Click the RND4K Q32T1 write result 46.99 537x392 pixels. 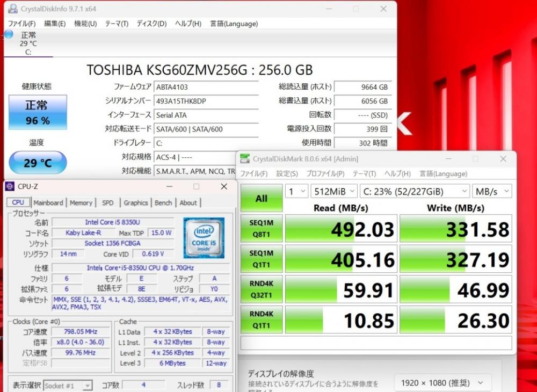(x=456, y=289)
